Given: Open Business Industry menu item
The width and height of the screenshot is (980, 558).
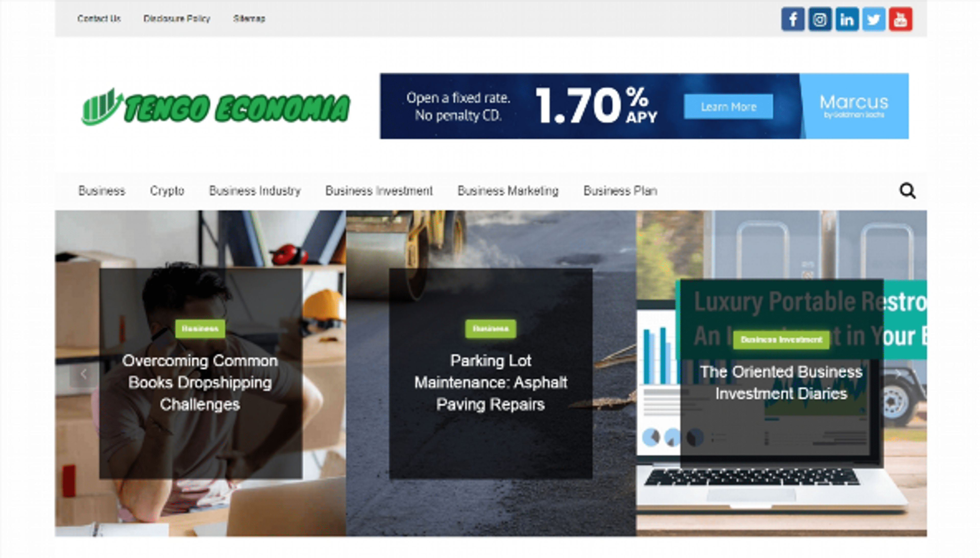Looking at the screenshot, I should pyautogui.click(x=255, y=190).
